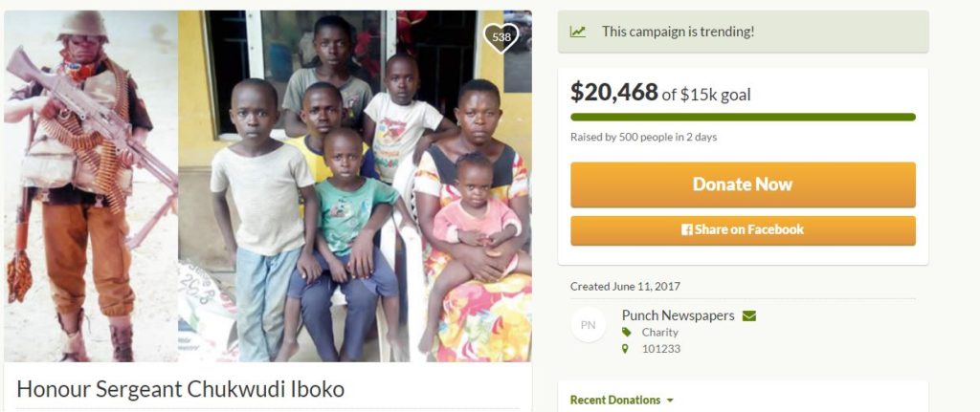This screenshot has width=980, height=412.
Task: Click the envelope icon beside Punch Newspapers
Action: click(x=748, y=315)
